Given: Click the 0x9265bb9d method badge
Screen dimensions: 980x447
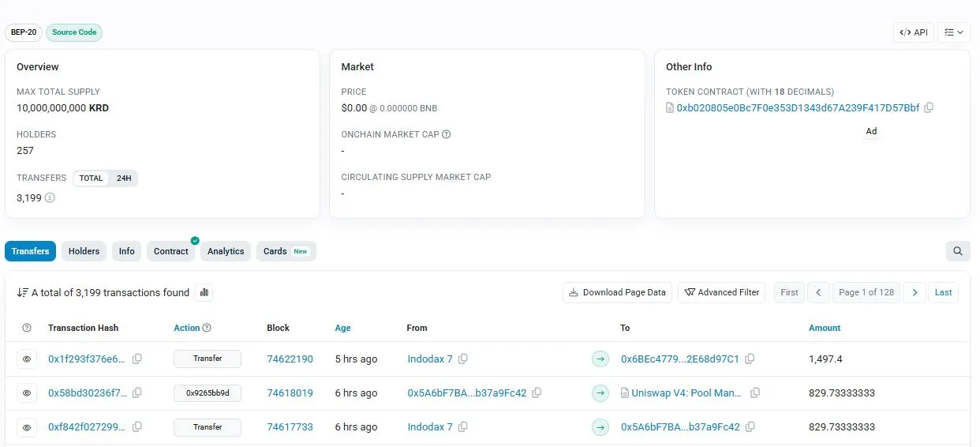Looking at the screenshot, I should (x=208, y=393).
